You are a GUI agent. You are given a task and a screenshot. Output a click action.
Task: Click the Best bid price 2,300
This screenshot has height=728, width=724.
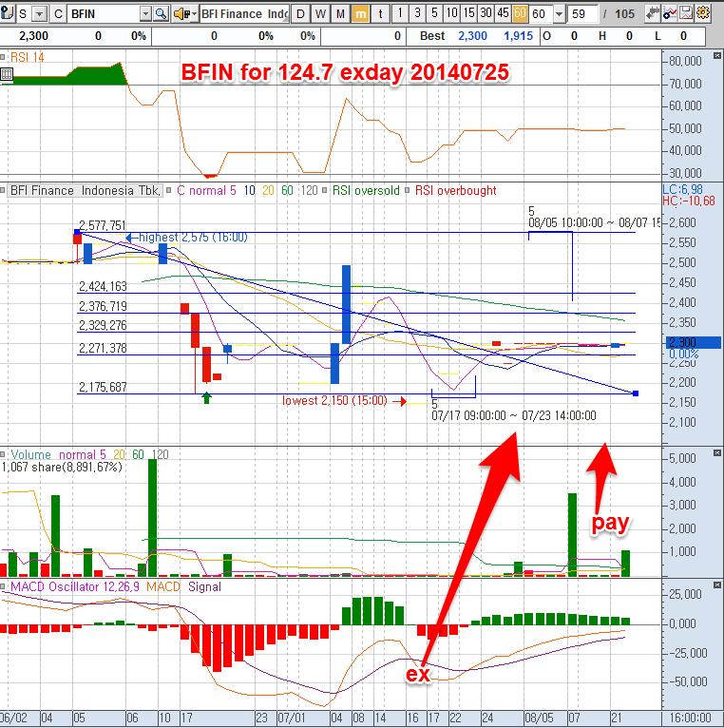472,36
